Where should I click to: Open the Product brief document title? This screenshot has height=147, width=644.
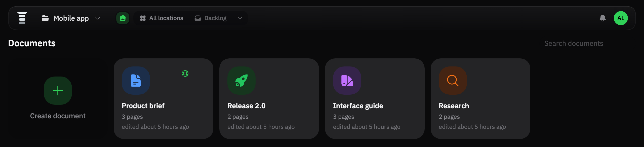(x=143, y=106)
